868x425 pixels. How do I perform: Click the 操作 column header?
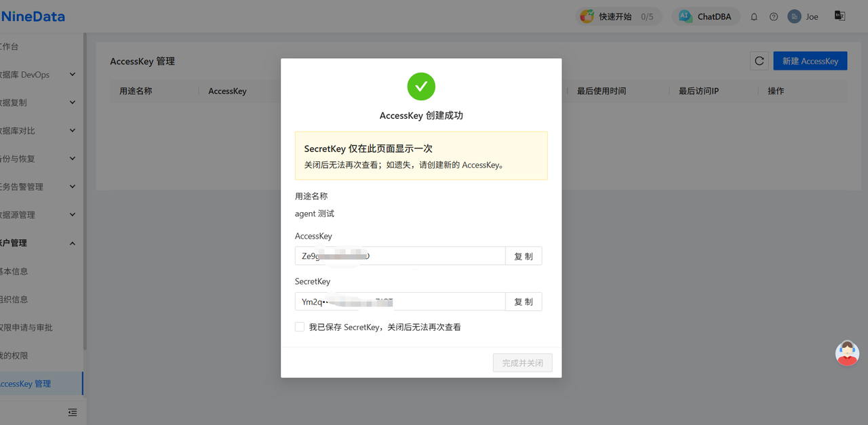pyautogui.click(x=776, y=91)
